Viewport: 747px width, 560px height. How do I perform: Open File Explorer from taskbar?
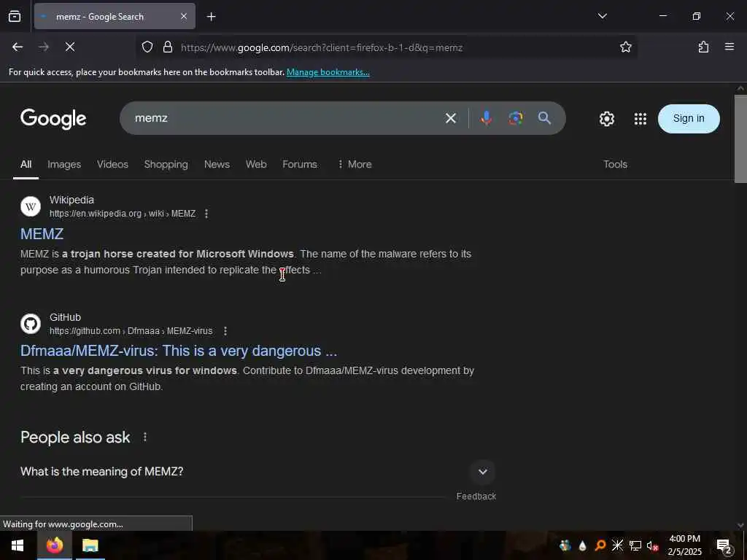[x=90, y=545]
